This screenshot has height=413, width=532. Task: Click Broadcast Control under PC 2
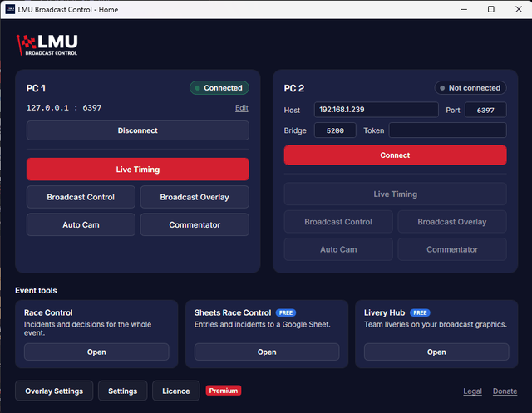[x=338, y=221]
